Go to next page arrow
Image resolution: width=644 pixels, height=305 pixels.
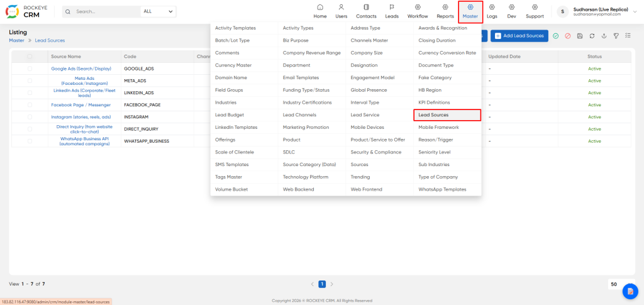click(x=332, y=284)
